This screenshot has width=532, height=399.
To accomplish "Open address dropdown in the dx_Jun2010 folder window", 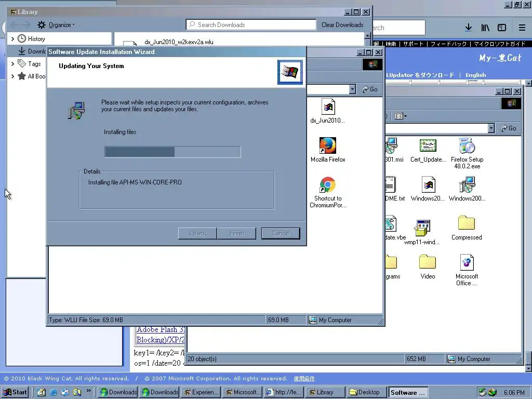I will pos(353,89).
